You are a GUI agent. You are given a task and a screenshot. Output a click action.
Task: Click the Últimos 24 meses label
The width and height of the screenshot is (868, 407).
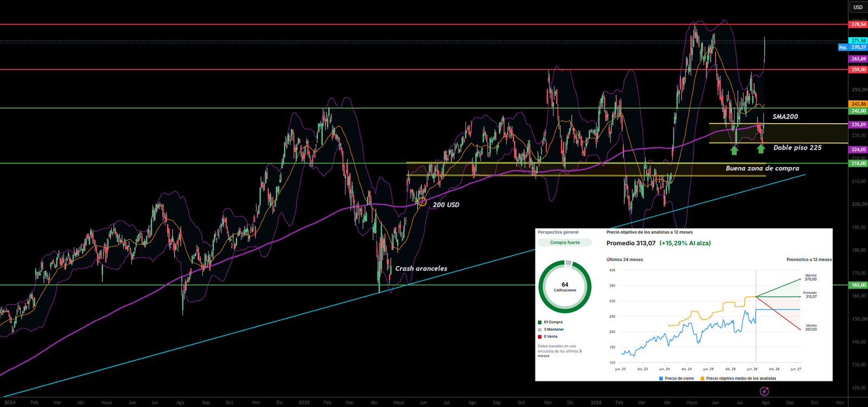[625, 259]
